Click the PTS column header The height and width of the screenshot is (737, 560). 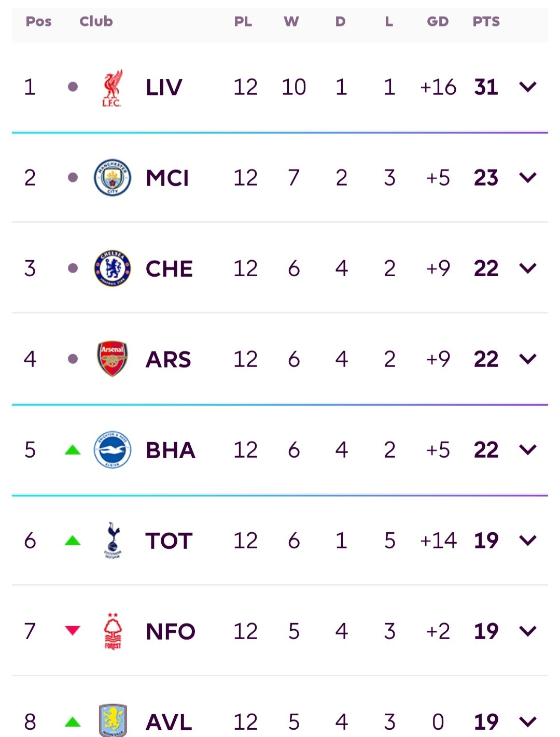pos(486,21)
